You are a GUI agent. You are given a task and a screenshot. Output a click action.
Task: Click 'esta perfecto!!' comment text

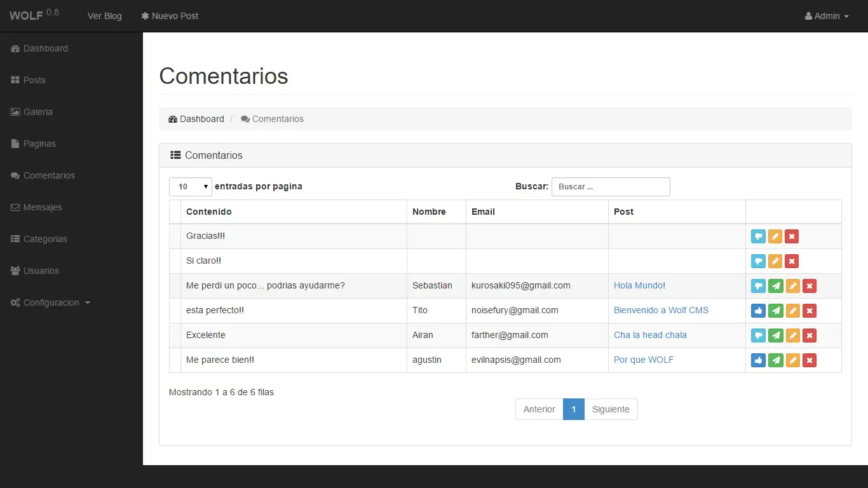click(215, 311)
